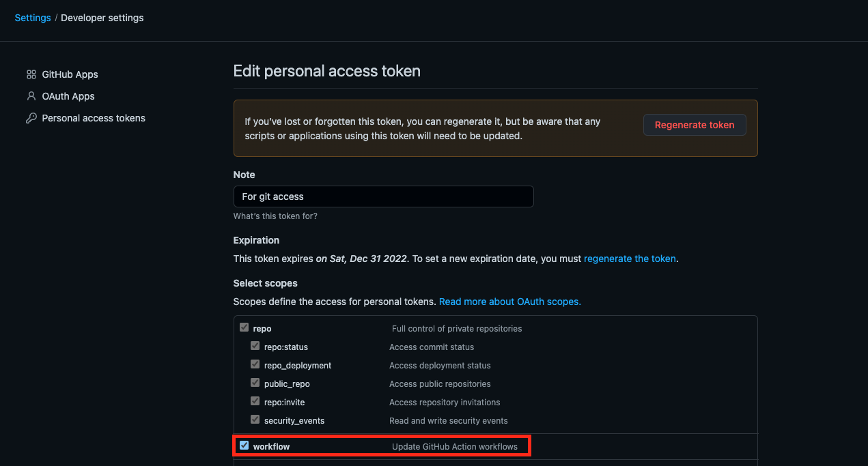Viewport: 868px width, 466px height.
Task: Open the GitHub Apps sidebar section
Action: pos(70,74)
